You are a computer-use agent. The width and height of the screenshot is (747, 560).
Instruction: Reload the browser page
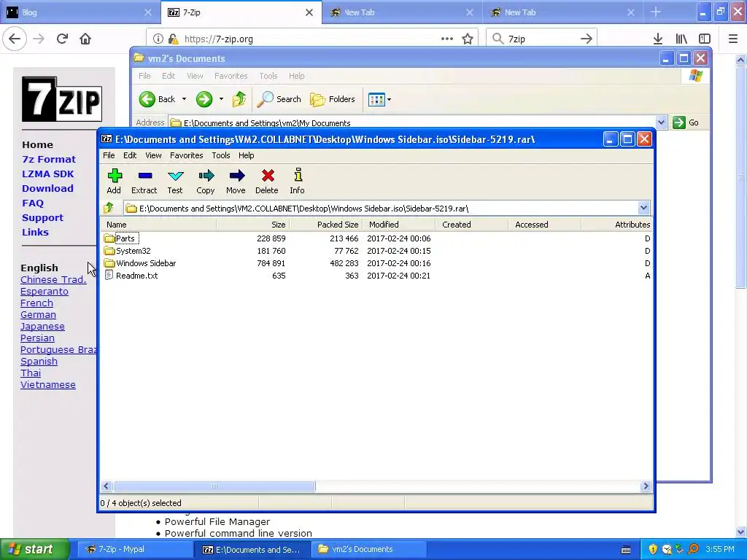(62, 39)
